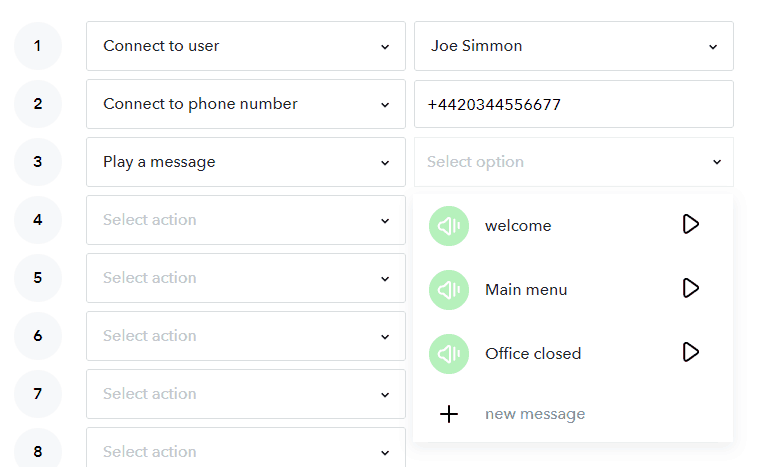Click the step 1 number badge
The image size is (775, 467).
[x=38, y=46]
